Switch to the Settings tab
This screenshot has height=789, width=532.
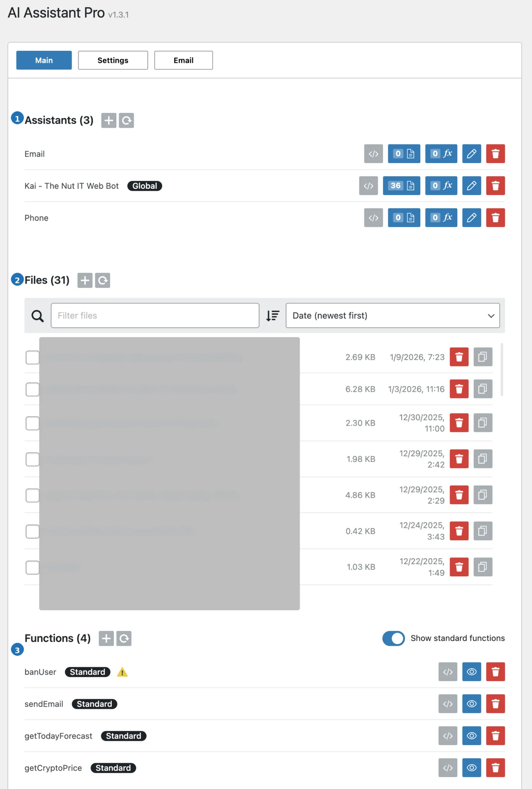point(112,60)
